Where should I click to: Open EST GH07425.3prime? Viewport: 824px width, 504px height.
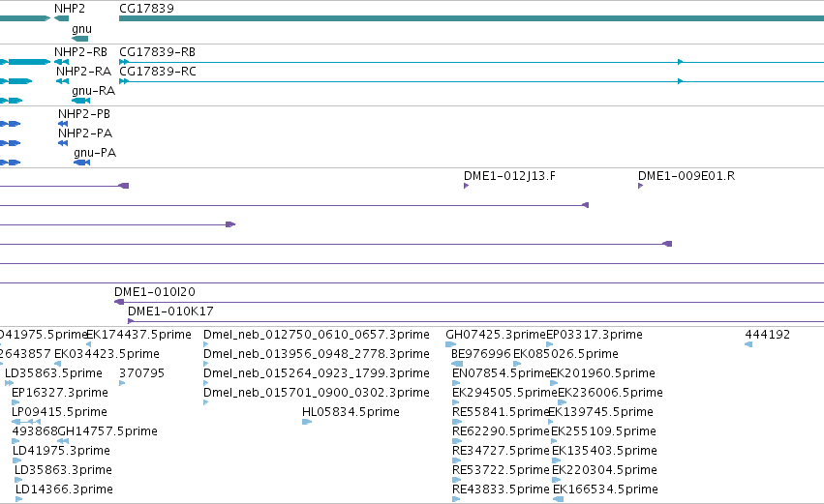pos(496,335)
